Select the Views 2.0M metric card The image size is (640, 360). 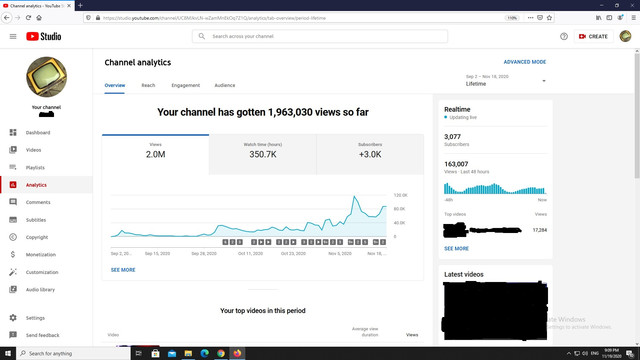pos(156,154)
